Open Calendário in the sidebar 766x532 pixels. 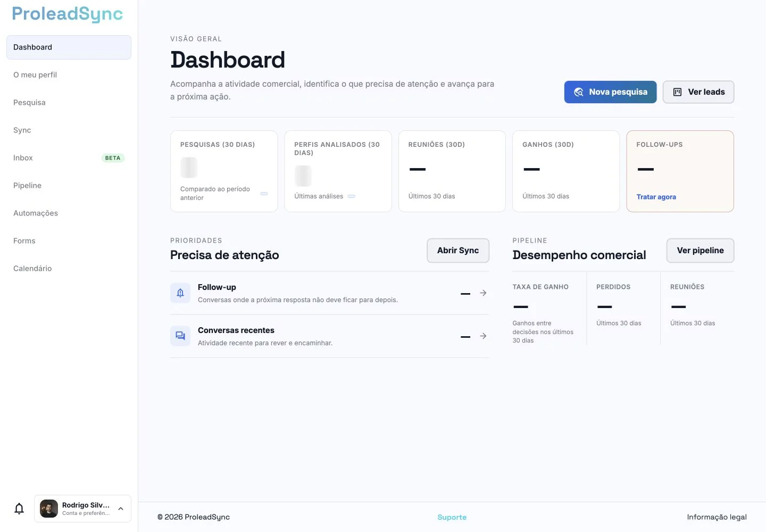point(69,269)
